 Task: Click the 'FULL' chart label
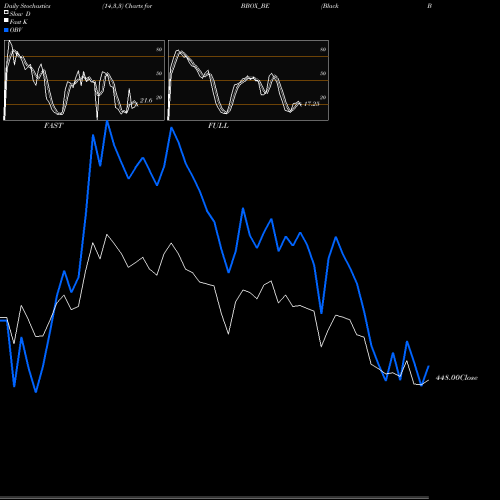pyautogui.click(x=218, y=126)
